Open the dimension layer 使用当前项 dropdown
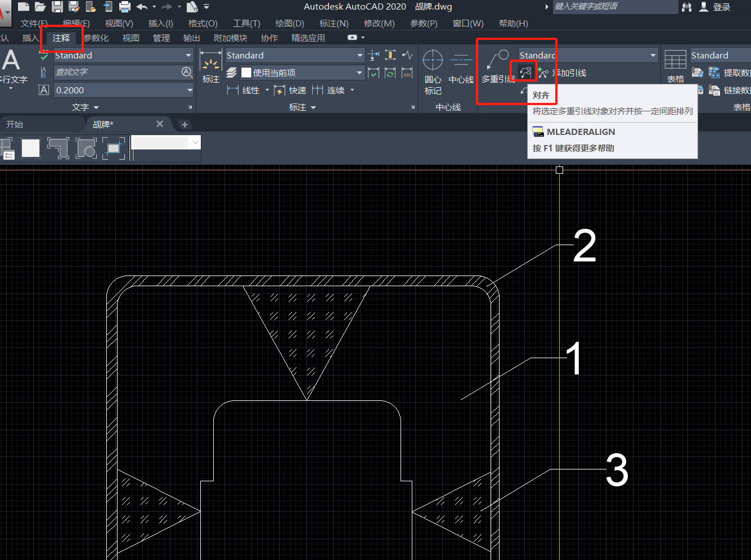The image size is (751, 560). pos(359,73)
